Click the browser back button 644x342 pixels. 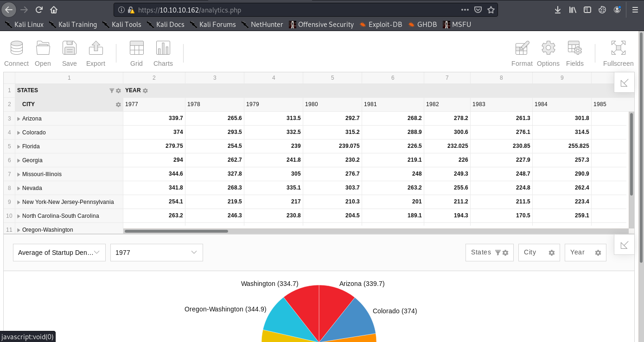(9, 10)
